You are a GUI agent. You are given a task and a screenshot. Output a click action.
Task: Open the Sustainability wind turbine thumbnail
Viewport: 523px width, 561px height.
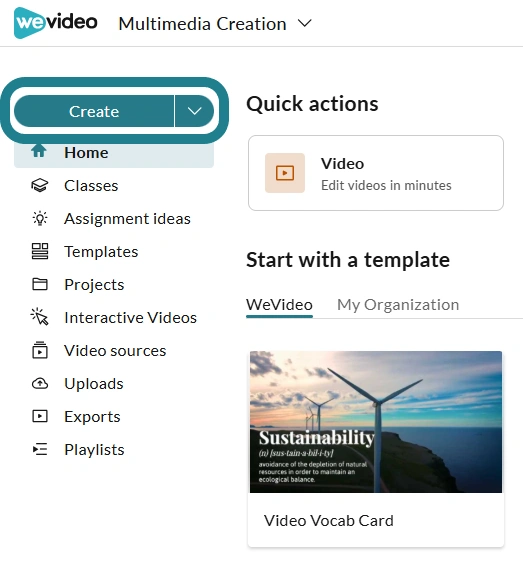376,422
